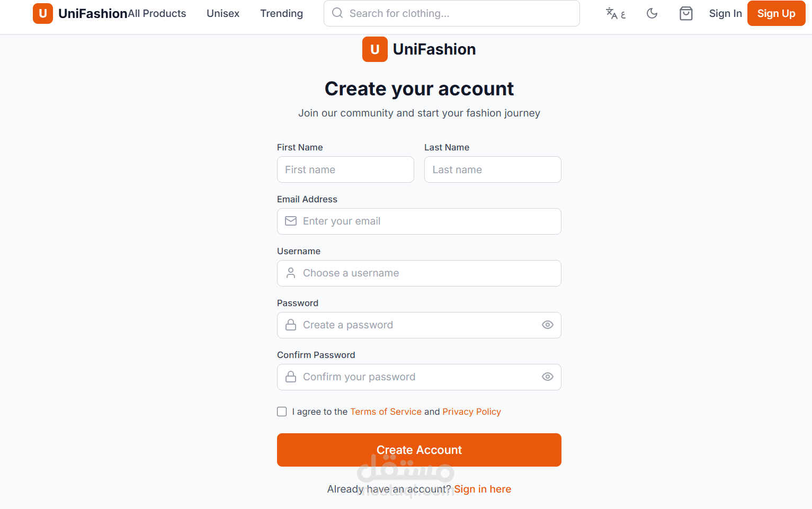Viewport: 812px width, 509px height.
Task: Focus the First Name input field
Action: [x=345, y=170]
